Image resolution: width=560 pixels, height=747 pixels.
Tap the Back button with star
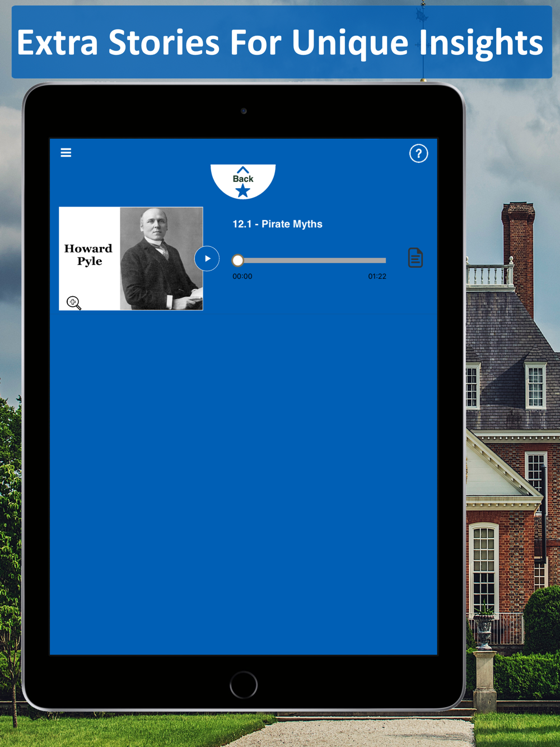coord(243,181)
